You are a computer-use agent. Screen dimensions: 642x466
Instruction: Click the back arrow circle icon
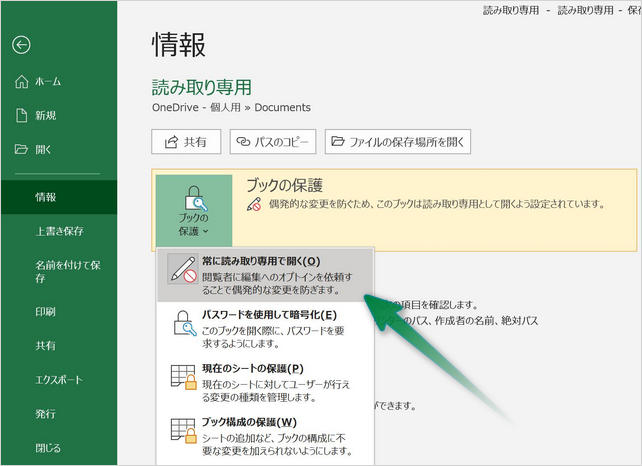point(21,45)
